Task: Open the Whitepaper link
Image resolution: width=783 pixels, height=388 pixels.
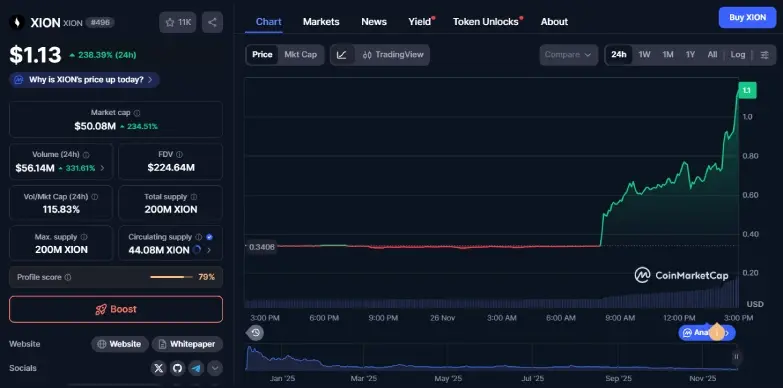Action: pos(187,344)
